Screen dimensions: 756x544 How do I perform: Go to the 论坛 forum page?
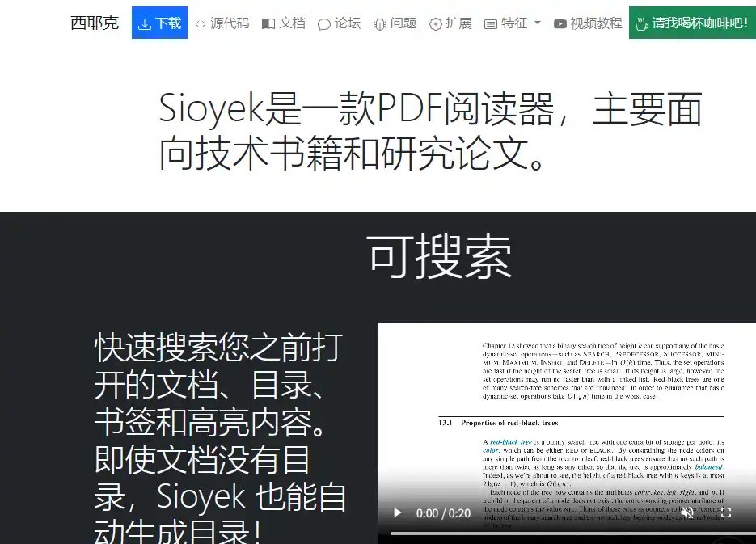point(339,23)
